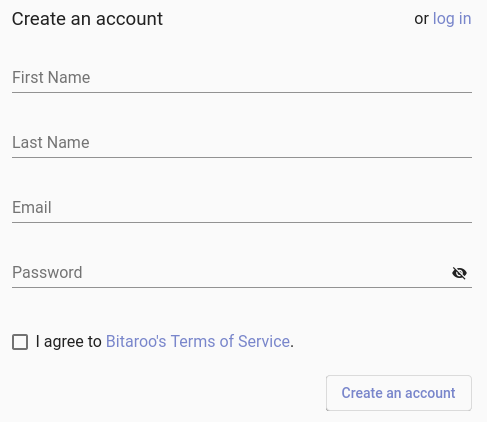
Task: Show password using the crossed-eye icon
Action: [459, 273]
